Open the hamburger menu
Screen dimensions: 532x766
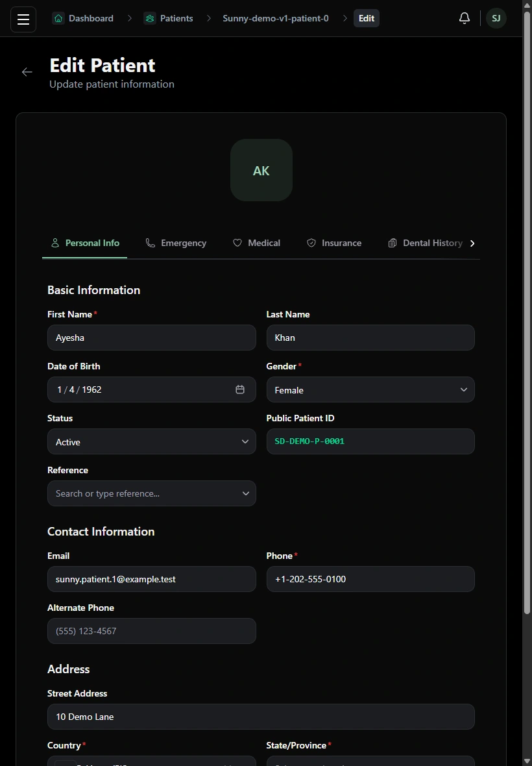(x=23, y=19)
